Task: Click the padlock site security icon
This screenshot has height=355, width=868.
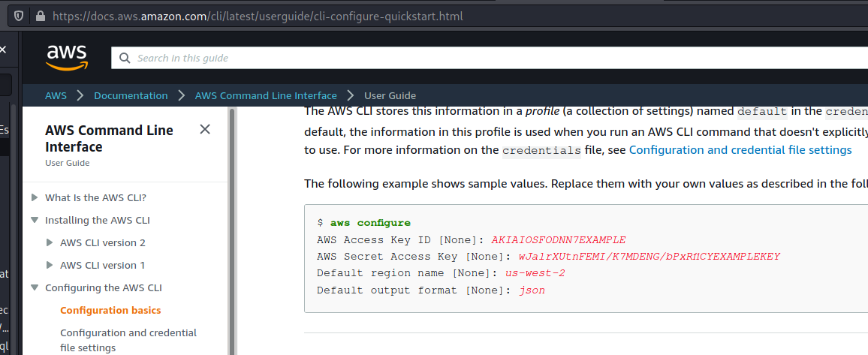Action: tap(39, 16)
